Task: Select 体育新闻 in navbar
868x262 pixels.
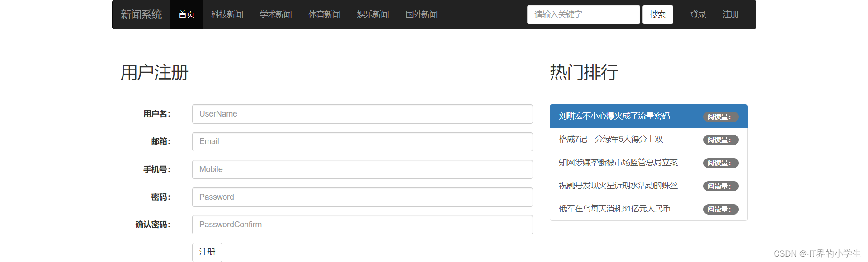Action: [324, 15]
